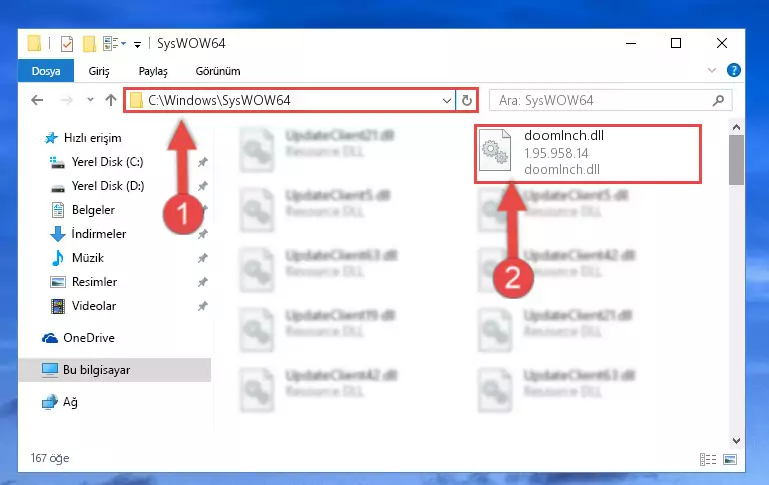Screen dimensions: 769x485
Task: Go forward with the Forward arrow
Action: pyautogui.click(x=66, y=101)
